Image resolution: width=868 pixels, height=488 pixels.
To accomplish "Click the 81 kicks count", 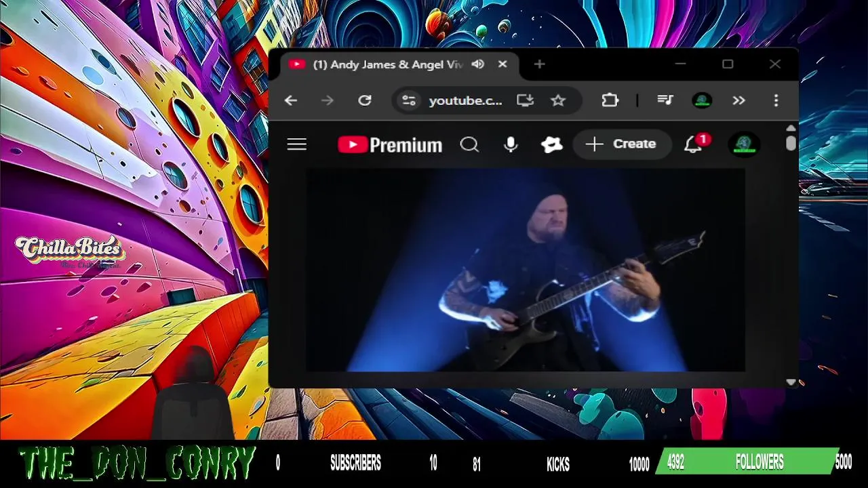I will 476,464.
